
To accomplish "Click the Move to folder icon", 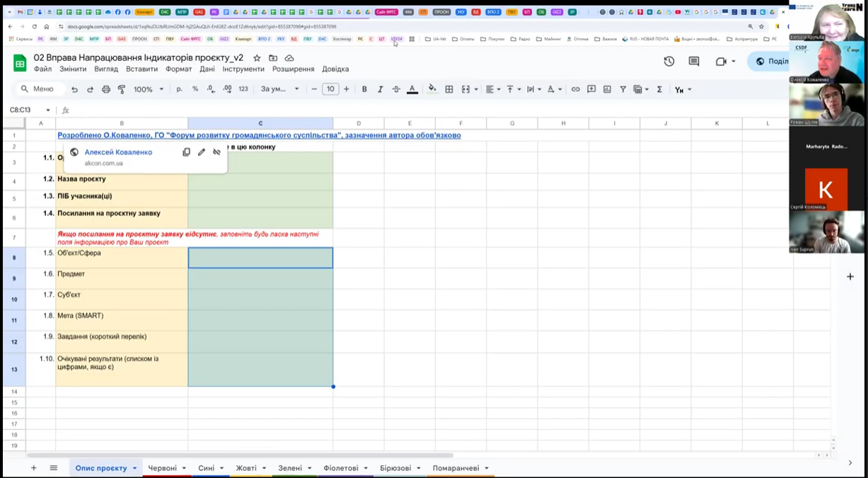I will click(x=273, y=58).
